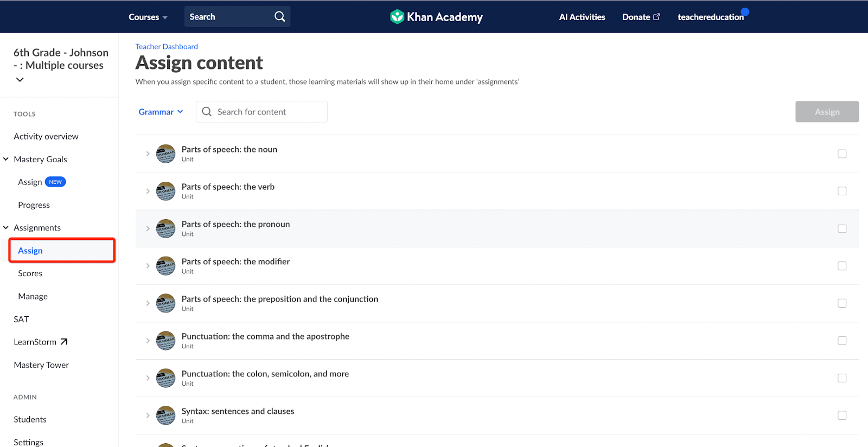
Task: Open Manage under Assignments
Action: coord(33,296)
